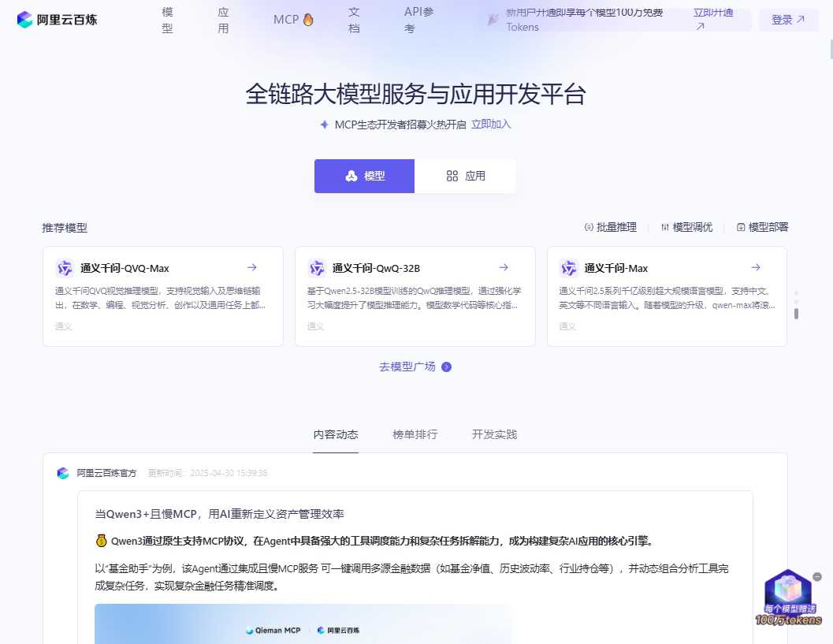
Task: Open 模型部署 link
Action: click(x=762, y=228)
